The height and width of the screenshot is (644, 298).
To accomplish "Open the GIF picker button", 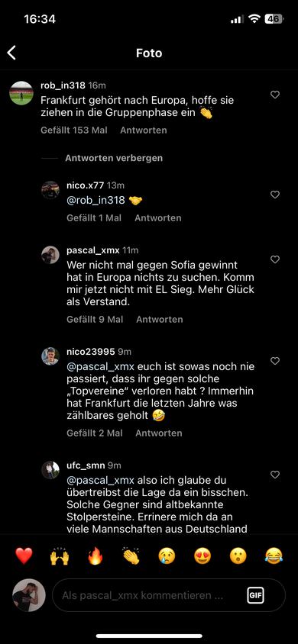I will click(x=256, y=595).
